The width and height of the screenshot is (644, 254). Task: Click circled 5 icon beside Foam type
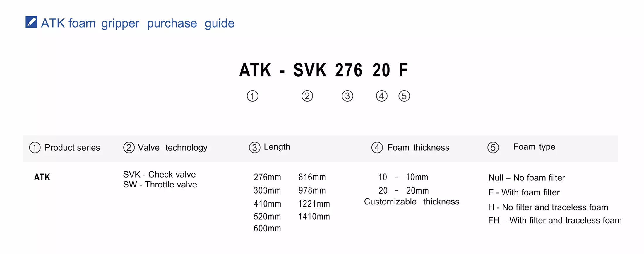point(493,148)
